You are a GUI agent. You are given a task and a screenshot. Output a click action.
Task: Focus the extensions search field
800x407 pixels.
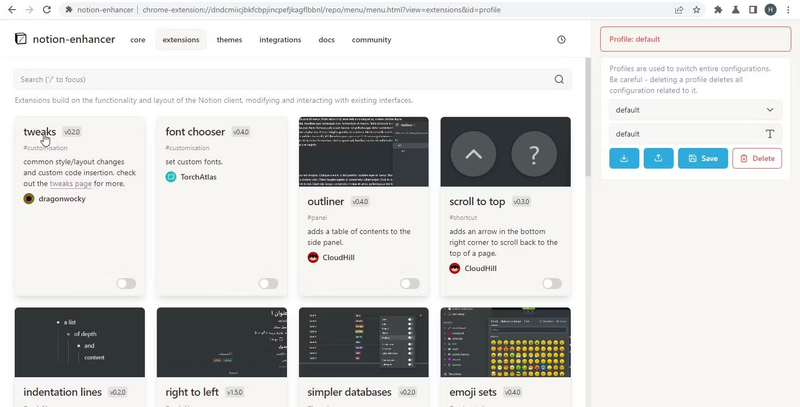[292, 79]
